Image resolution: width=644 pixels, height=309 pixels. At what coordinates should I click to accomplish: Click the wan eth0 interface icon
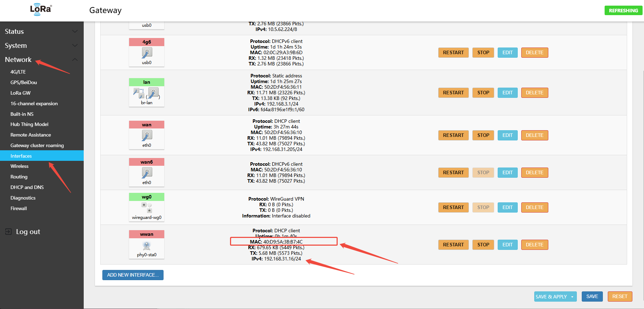point(147,135)
